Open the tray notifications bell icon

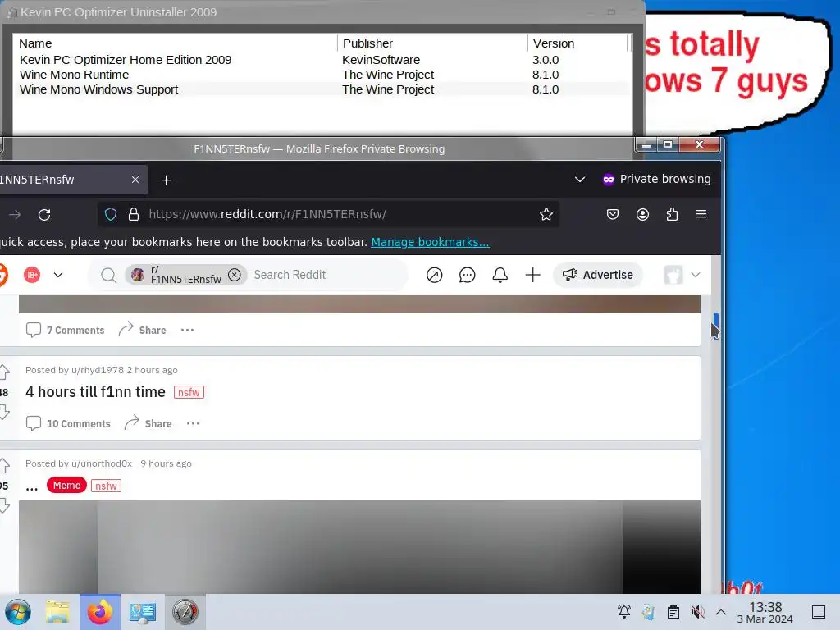click(624, 612)
